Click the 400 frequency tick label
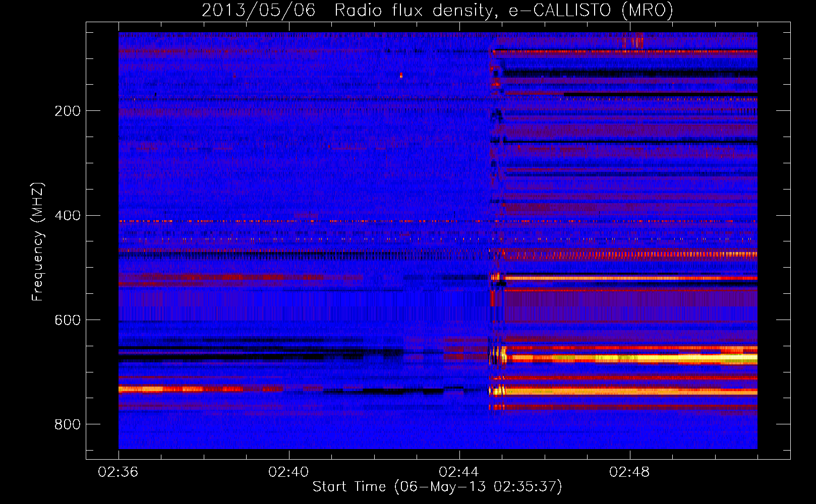This screenshot has height=504, width=816. [x=68, y=216]
